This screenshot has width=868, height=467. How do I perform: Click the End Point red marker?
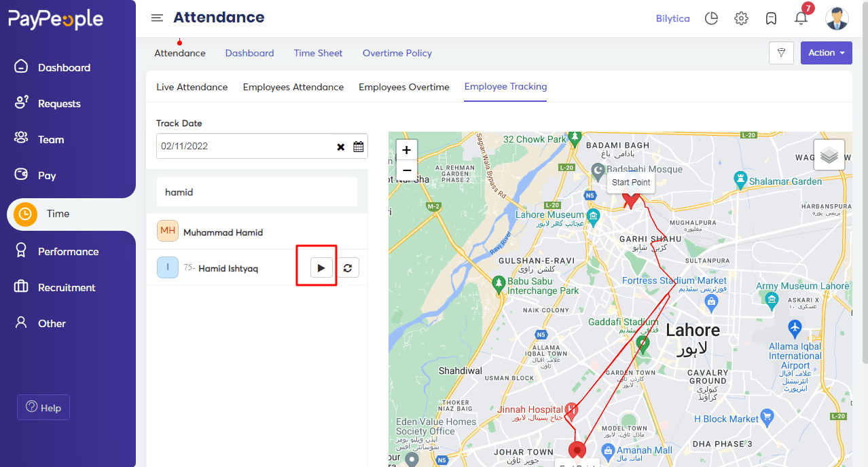577,450
